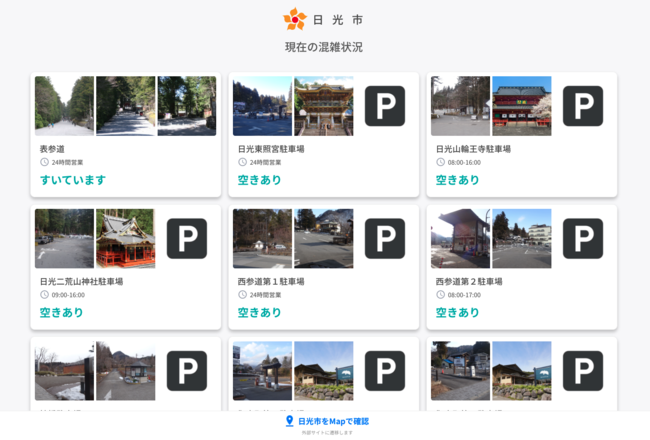Open the 日光市をMapで確認 link
Viewport: 650px width, 440px height.
(333, 421)
